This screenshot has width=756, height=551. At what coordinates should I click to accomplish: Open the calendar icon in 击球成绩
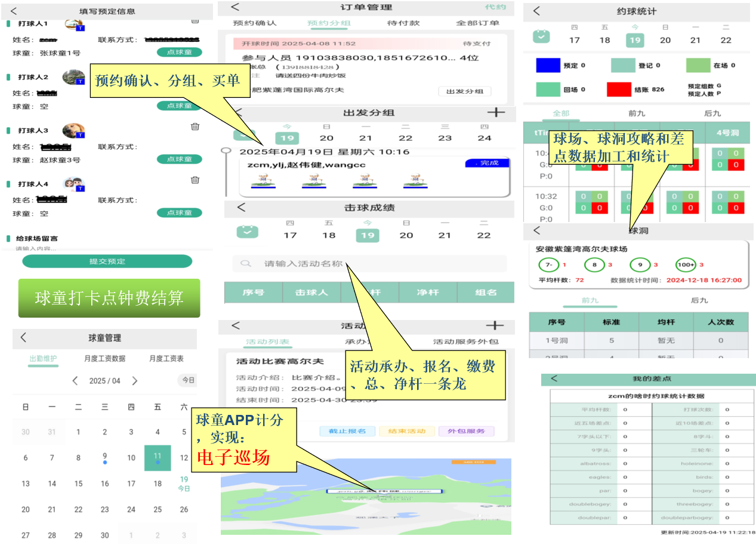click(247, 232)
